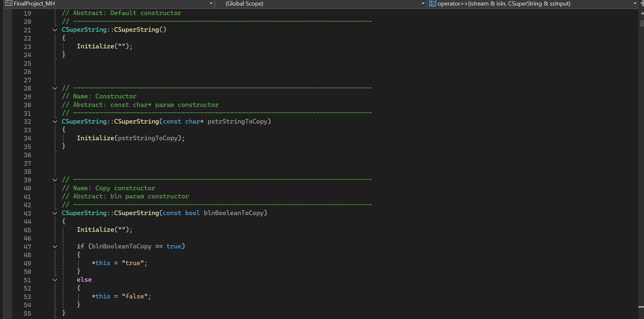Image resolution: width=644 pixels, height=319 pixels.
Task: Collapse the const char* constructor at line 32
Action: (x=55, y=121)
